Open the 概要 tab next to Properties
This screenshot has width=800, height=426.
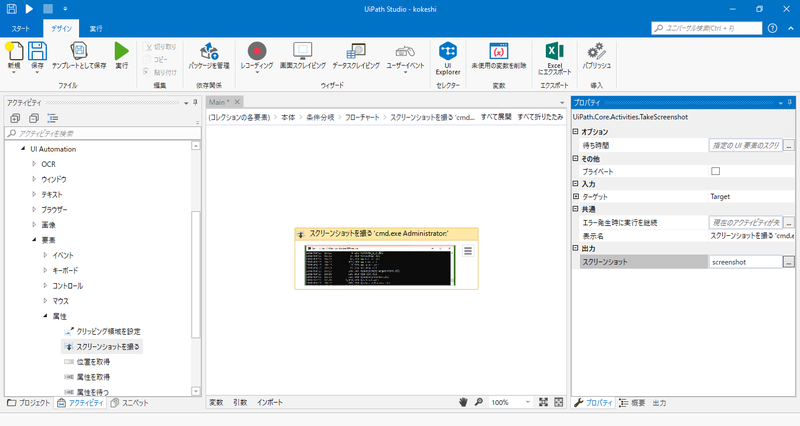click(x=632, y=403)
